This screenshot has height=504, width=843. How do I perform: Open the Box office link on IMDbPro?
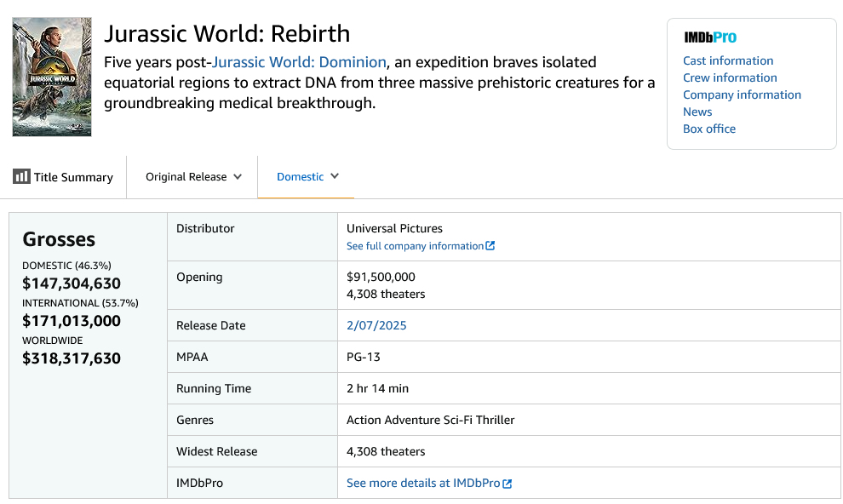coord(709,129)
